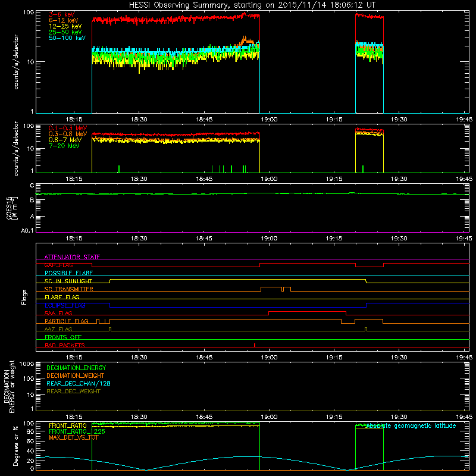Viewport: 476px width, 476px height.
Task: Click the 6-12 keV orange bump near 18:55
Action: [246, 40]
